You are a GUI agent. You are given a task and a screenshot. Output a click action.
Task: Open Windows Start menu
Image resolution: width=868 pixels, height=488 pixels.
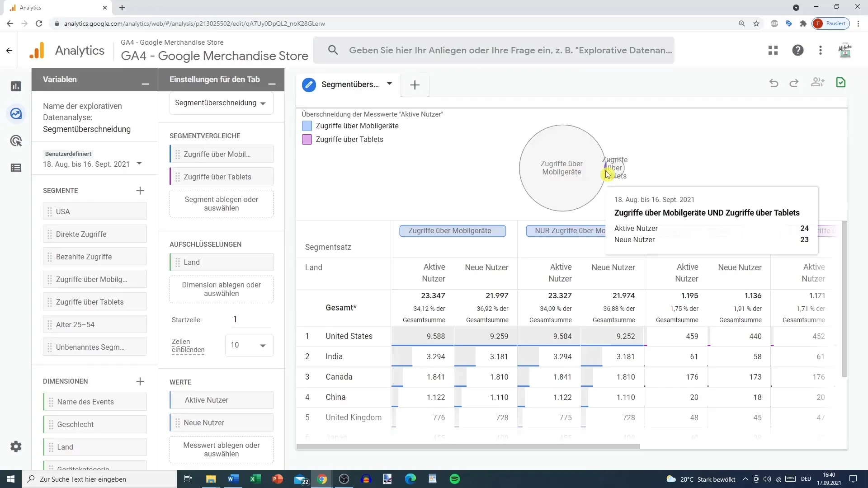11,479
